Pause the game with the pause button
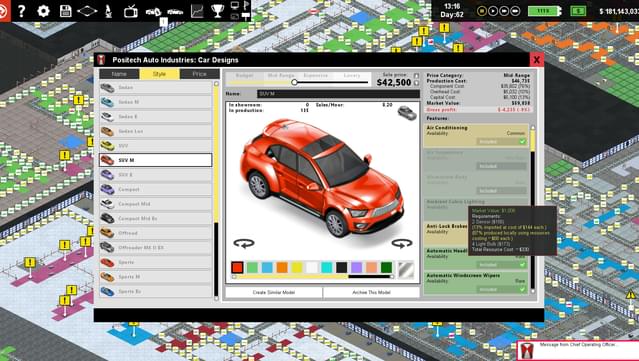The width and height of the screenshot is (639, 361). point(482,11)
